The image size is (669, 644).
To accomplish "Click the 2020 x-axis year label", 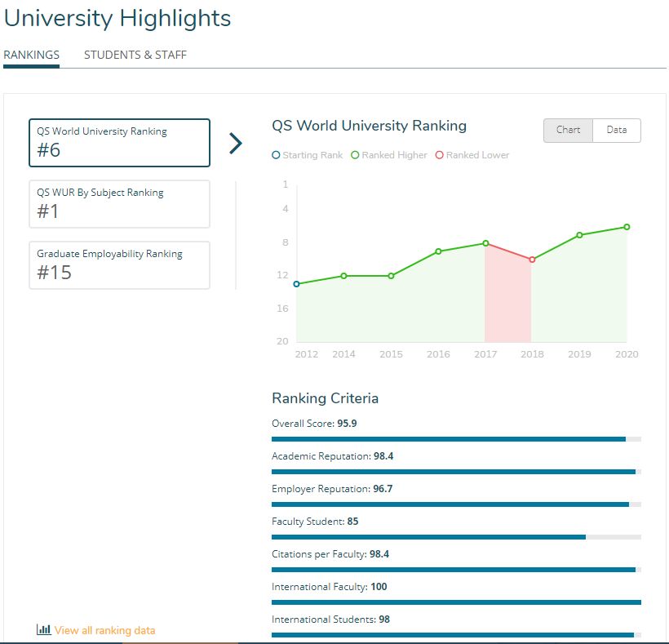I will 627,354.
